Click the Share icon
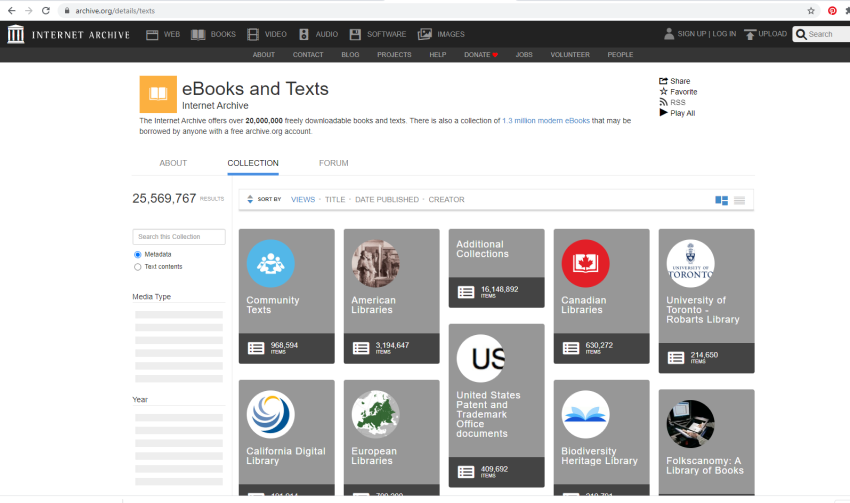Screen dimensions: 850x503 [663, 81]
